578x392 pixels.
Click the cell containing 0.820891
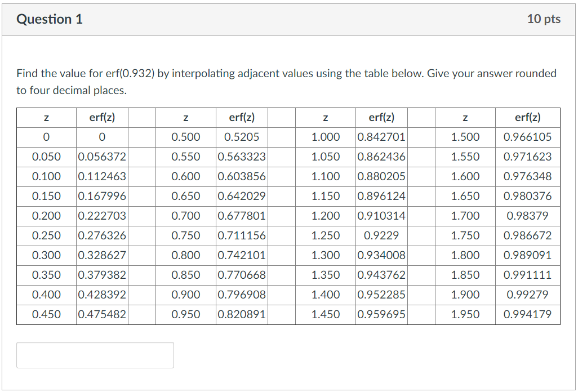tap(242, 315)
